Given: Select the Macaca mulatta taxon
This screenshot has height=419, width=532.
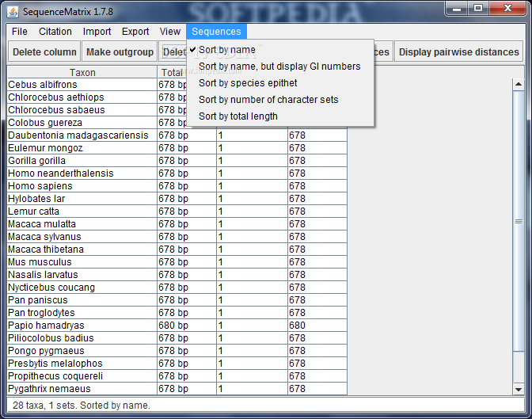Looking at the screenshot, I should [82, 224].
